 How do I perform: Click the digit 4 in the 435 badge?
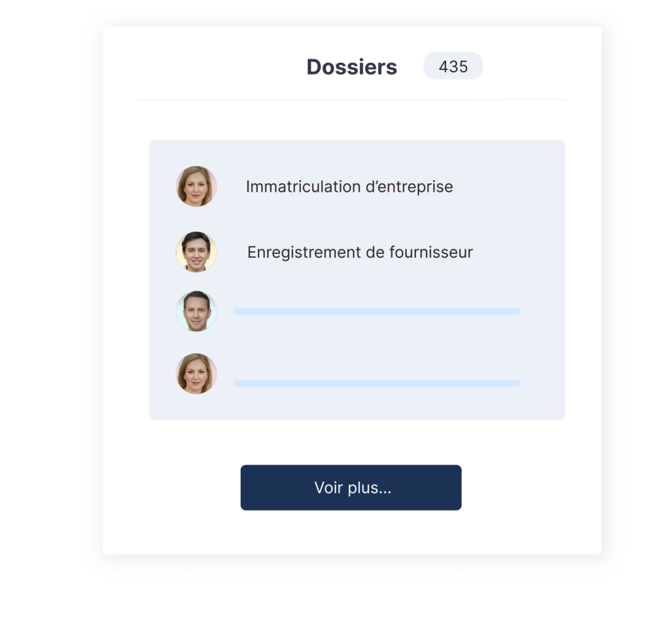point(444,67)
